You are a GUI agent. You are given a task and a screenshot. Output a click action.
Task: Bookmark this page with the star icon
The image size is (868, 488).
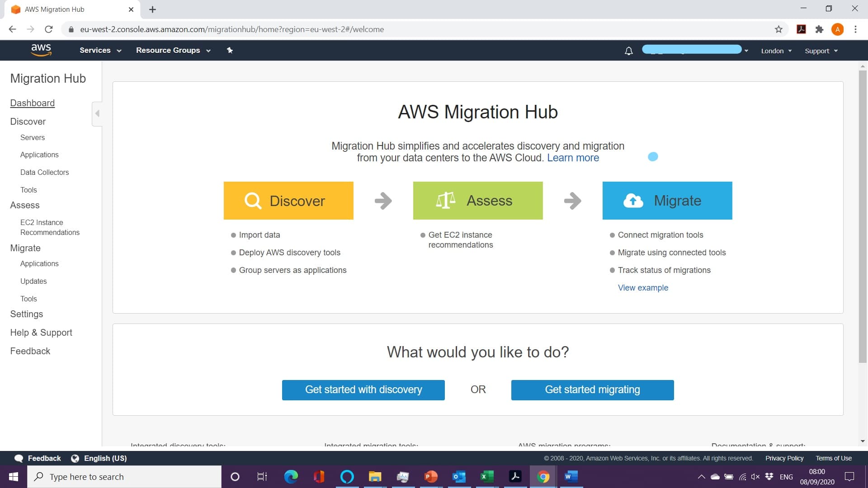pyautogui.click(x=779, y=29)
